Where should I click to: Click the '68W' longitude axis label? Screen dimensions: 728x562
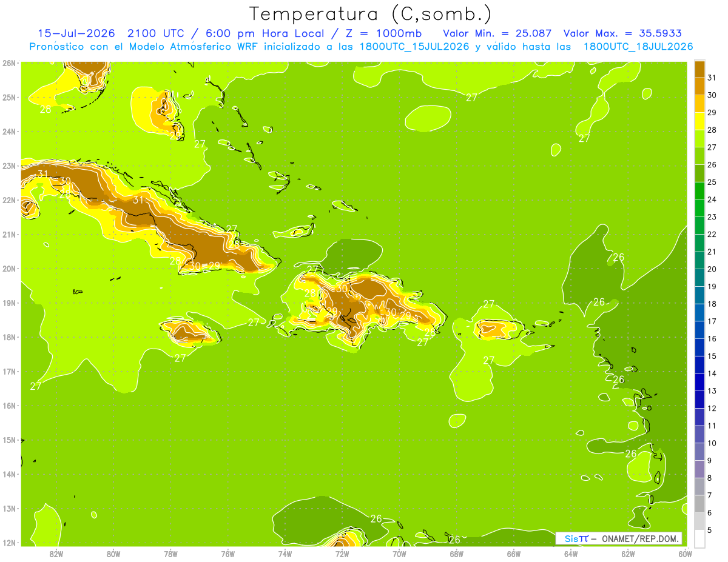(457, 554)
